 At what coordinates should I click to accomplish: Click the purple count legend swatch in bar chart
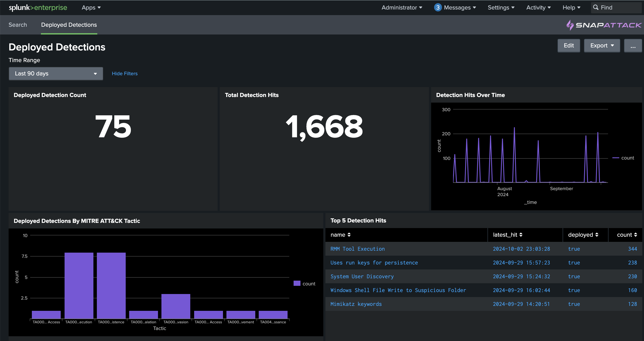pyautogui.click(x=297, y=283)
